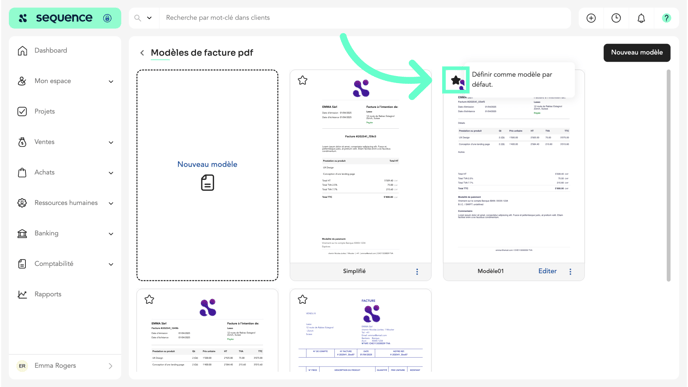688x387 pixels.
Task: Expand the Mon espace chevron
Action: (111, 82)
